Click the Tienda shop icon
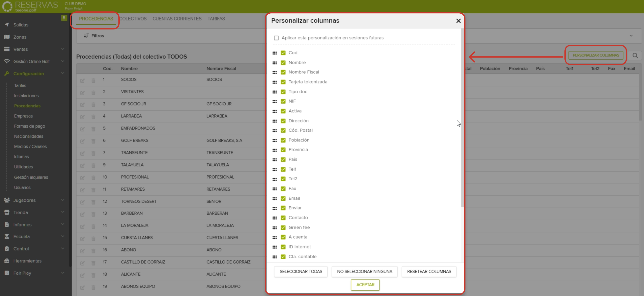644x296 pixels. (7, 212)
